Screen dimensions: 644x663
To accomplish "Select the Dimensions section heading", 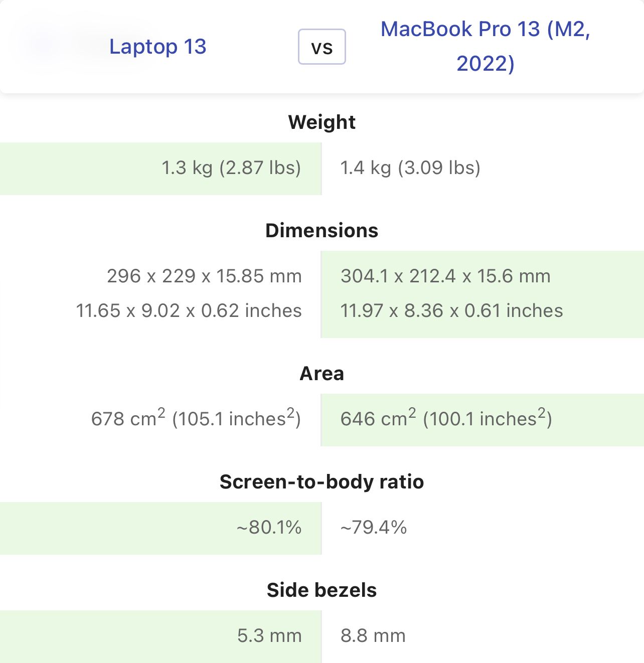I will pos(322,230).
